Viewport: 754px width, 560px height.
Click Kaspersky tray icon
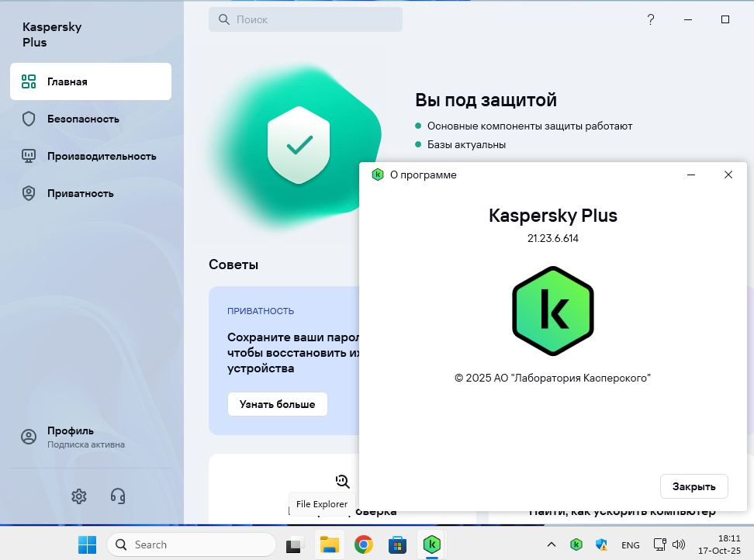pos(576,544)
